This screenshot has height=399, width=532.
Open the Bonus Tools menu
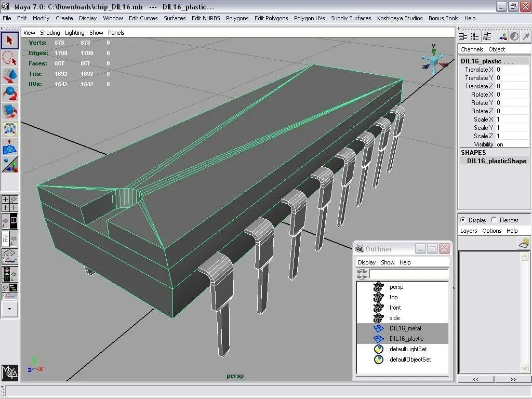tap(444, 18)
